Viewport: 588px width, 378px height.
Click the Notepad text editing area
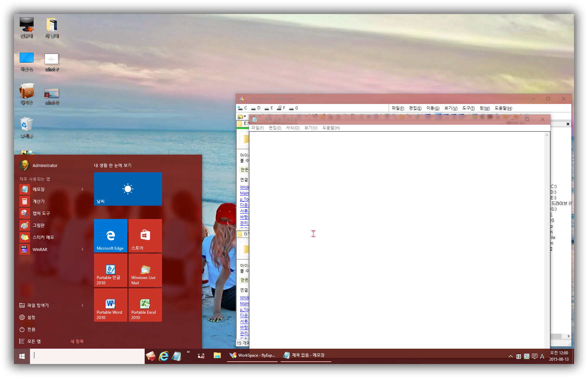click(397, 240)
